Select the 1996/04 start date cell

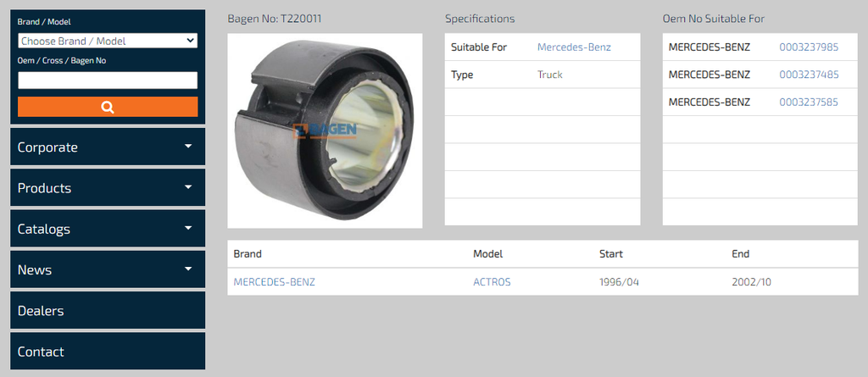pos(619,282)
